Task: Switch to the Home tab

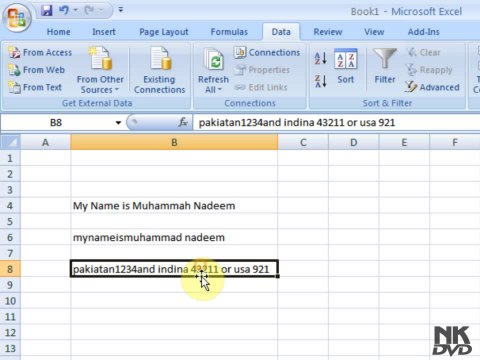Action: (58, 32)
